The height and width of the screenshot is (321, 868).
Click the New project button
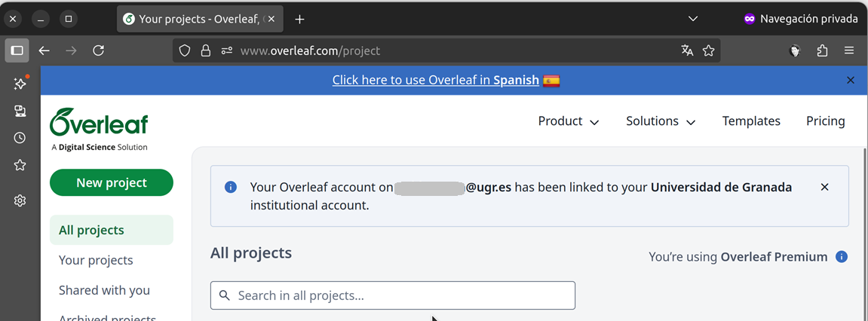click(x=111, y=182)
